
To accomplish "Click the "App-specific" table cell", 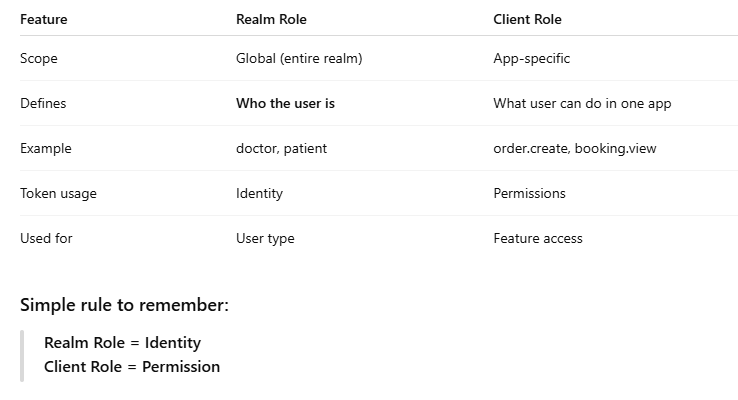I will tap(531, 59).
